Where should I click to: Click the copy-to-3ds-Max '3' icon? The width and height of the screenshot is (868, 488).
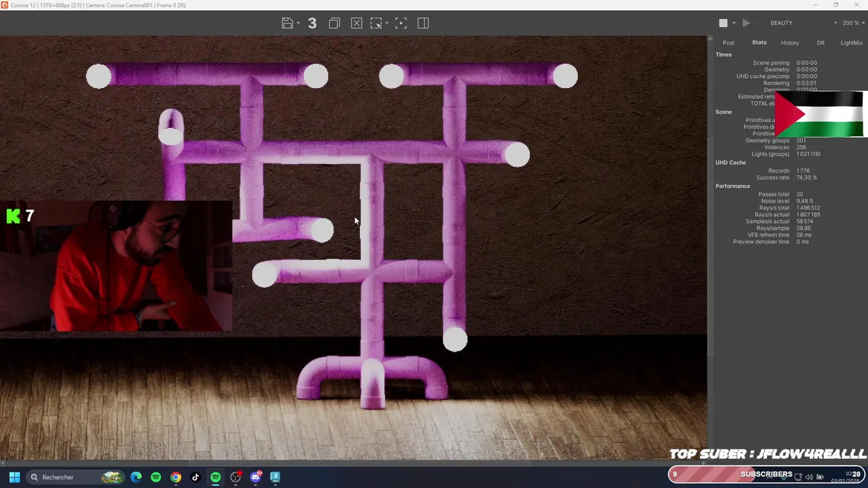312,23
